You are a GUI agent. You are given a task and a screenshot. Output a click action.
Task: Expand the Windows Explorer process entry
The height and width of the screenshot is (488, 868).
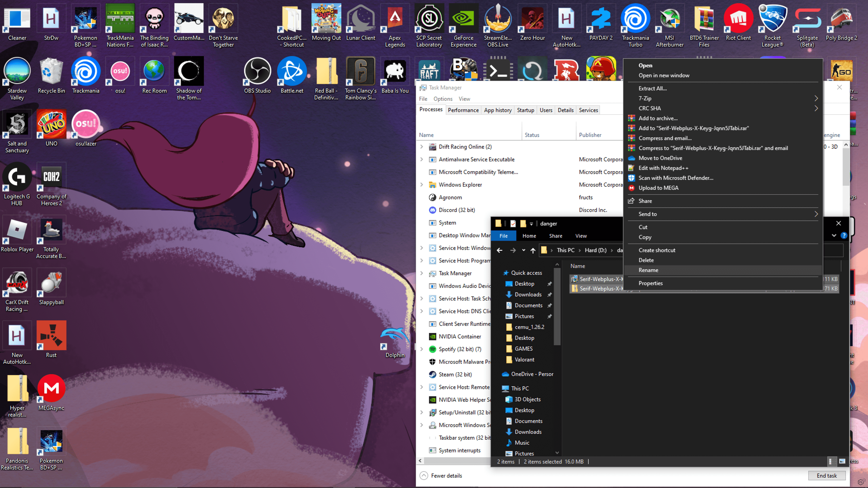(422, 185)
